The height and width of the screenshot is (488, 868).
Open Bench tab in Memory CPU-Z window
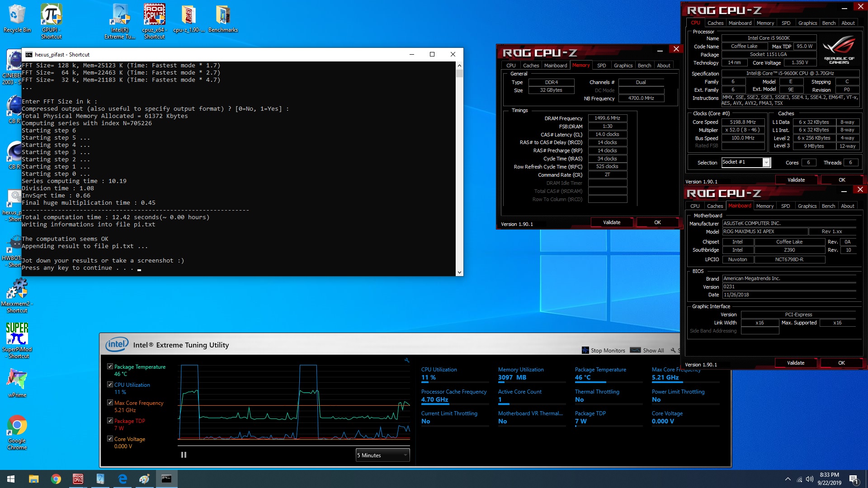coord(644,66)
